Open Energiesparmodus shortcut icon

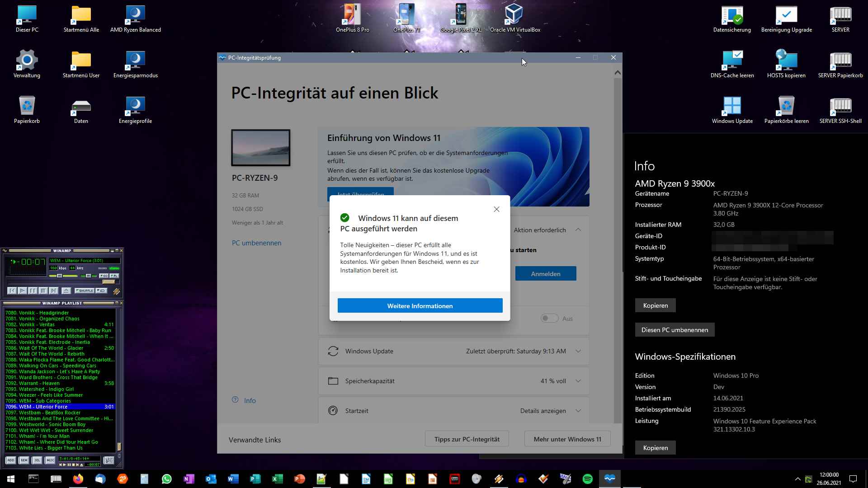point(135,64)
